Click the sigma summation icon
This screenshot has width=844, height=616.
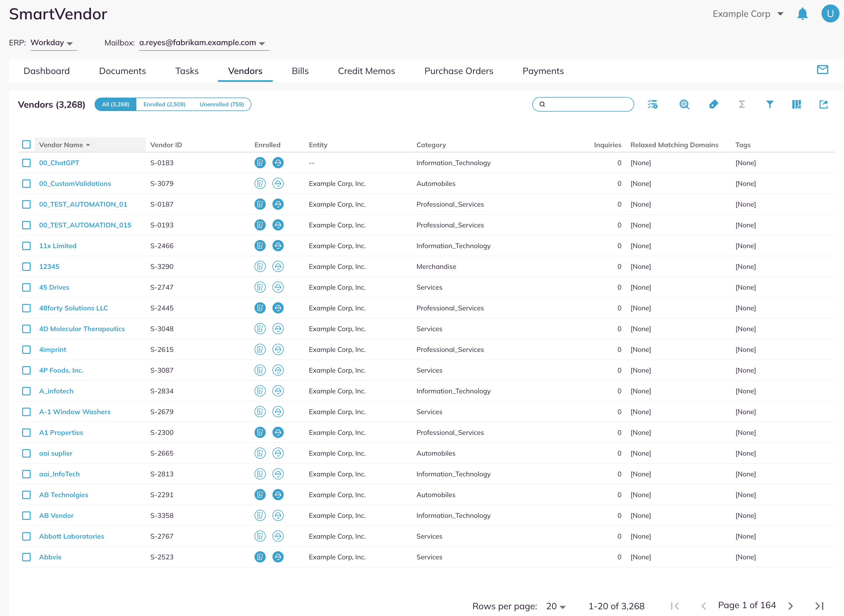[x=742, y=104]
